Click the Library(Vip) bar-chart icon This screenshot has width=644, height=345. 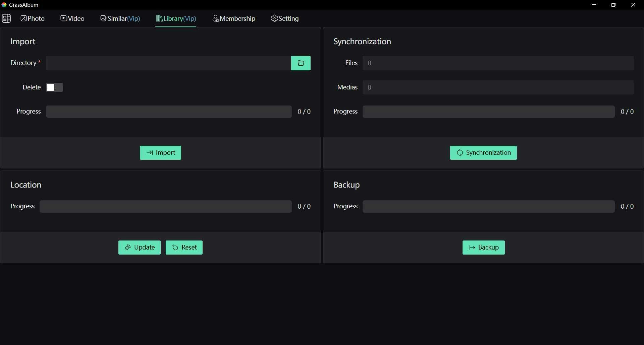point(159,18)
